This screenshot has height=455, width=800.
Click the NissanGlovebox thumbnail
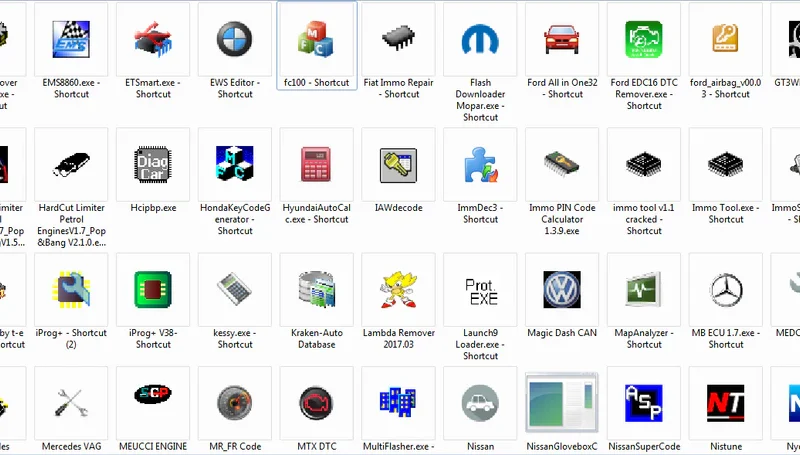(562, 404)
